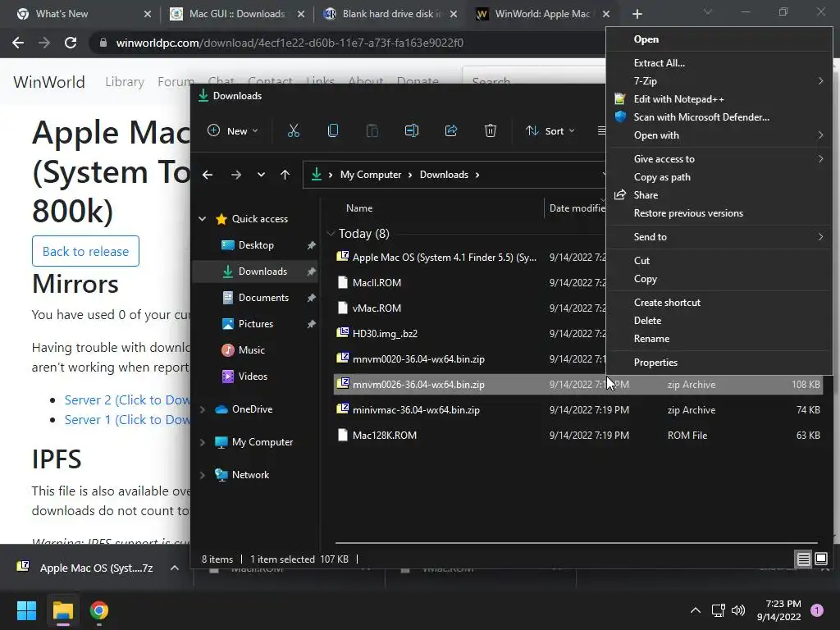Image resolution: width=840 pixels, height=630 pixels.
Task: Open the Sort dropdown
Action: 550,130
